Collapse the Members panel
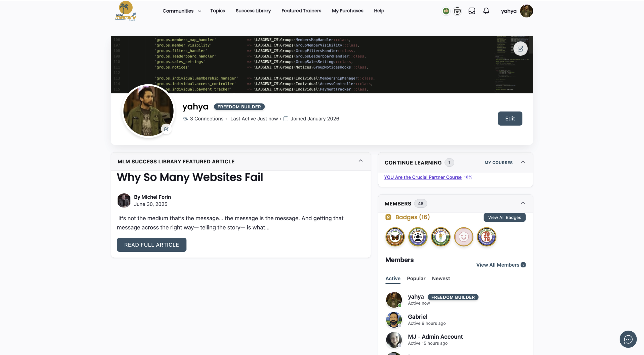 523,203
